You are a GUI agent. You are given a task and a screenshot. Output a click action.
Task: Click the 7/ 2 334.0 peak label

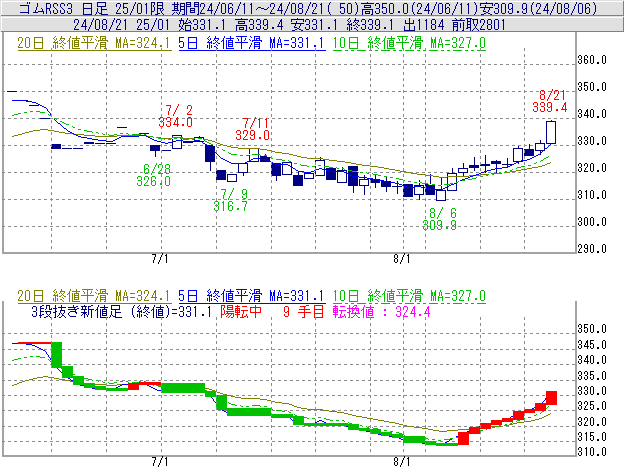[x=176, y=116]
